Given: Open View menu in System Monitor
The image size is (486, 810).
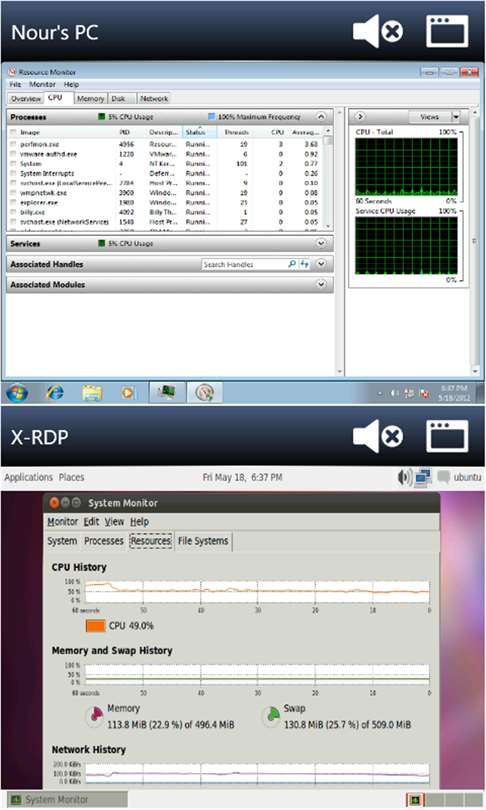Looking at the screenshot, I should click(115, 521).
